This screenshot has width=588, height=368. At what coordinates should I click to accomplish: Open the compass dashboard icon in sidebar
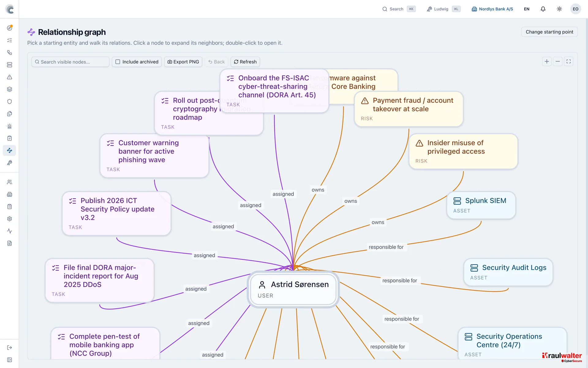(9, 28)
